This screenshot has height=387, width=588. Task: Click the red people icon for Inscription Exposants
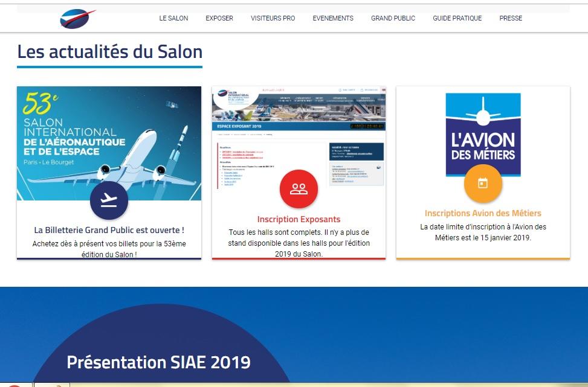coord(299,188)
